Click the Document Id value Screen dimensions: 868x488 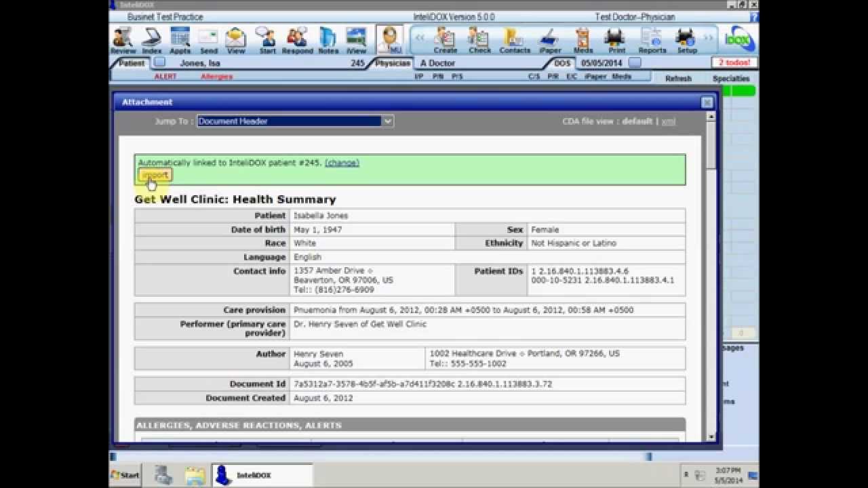click(x=422, y=384)
